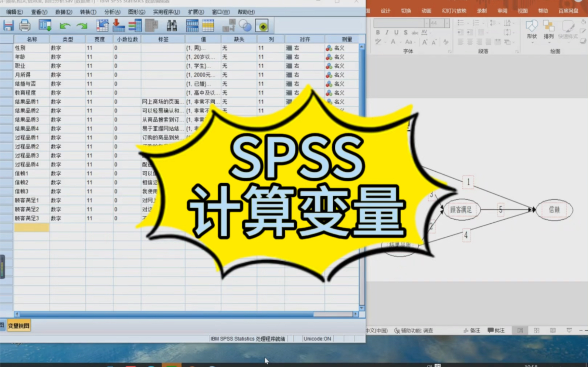Toggle Strikethrough in PowerPoint ribbon
Viewport: 588px width, 367px height.
click(415, 32)
